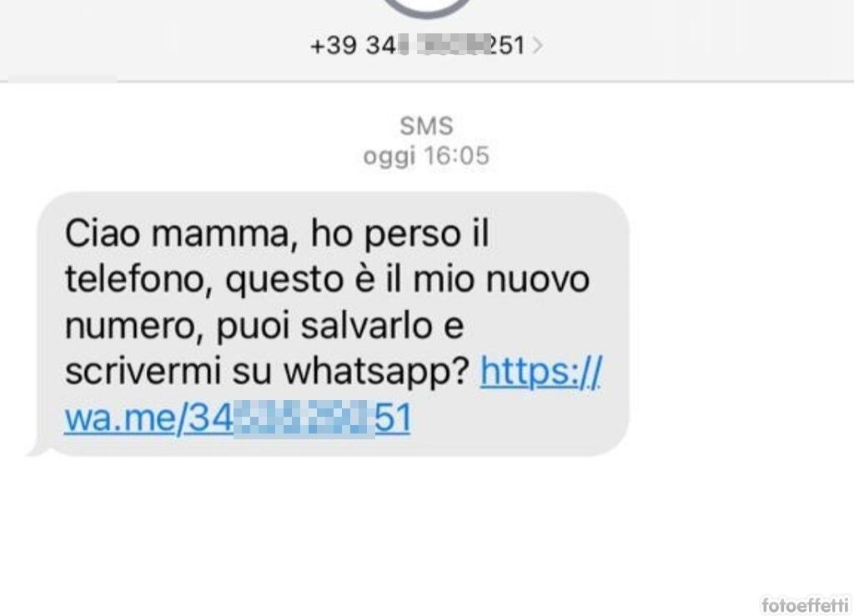
Task: Expand contact details via the chevron arrow
Action: pyautogui.click(x=537, y=45)
